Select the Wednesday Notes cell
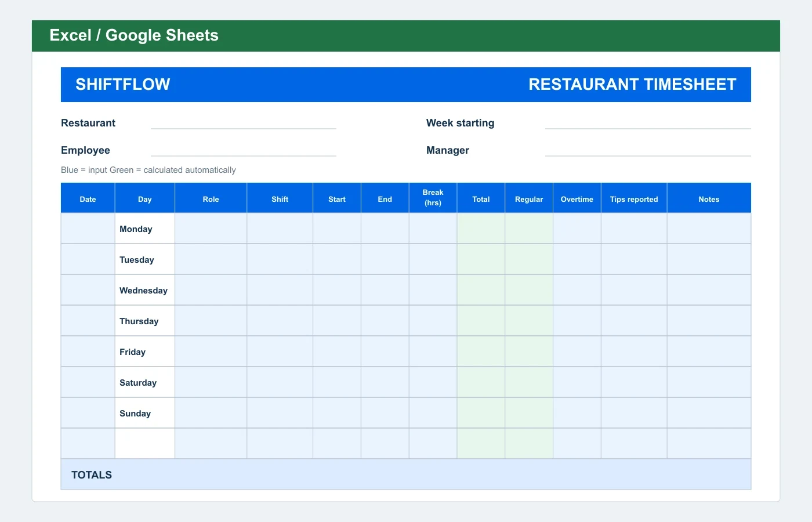This screenshot has width=812, height=522. [x=709, y=290]
